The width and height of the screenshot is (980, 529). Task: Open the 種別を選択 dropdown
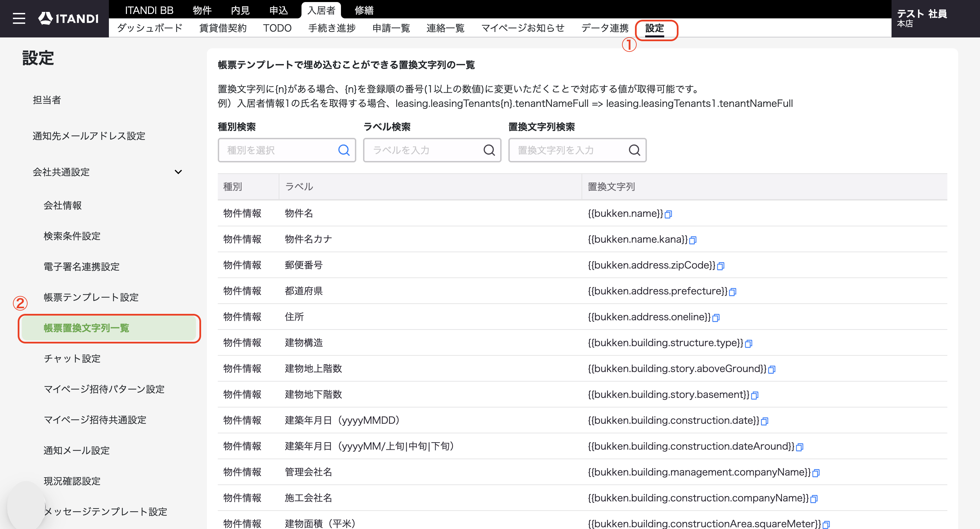click(287, 150)
